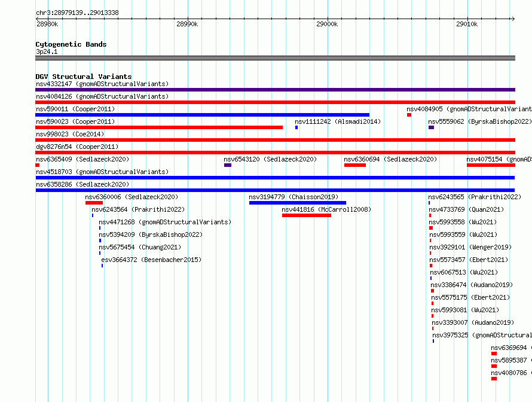
Task: Click nsv6243564 (Prakrithi2022) label
Action: [x=138, y=209]
